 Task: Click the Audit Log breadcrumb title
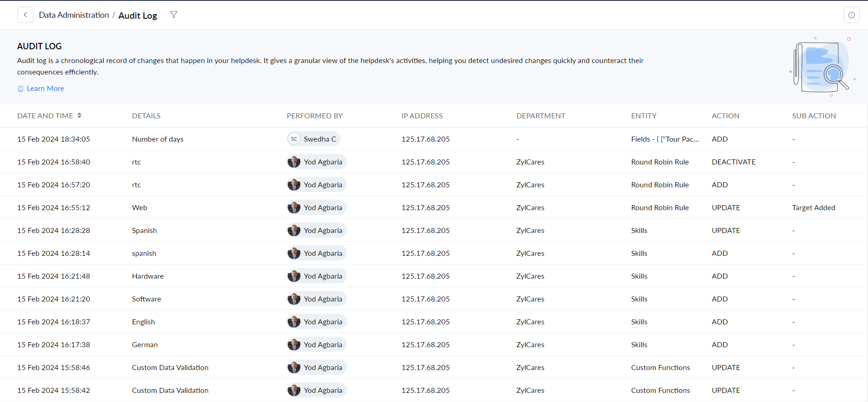click(137, 16)
